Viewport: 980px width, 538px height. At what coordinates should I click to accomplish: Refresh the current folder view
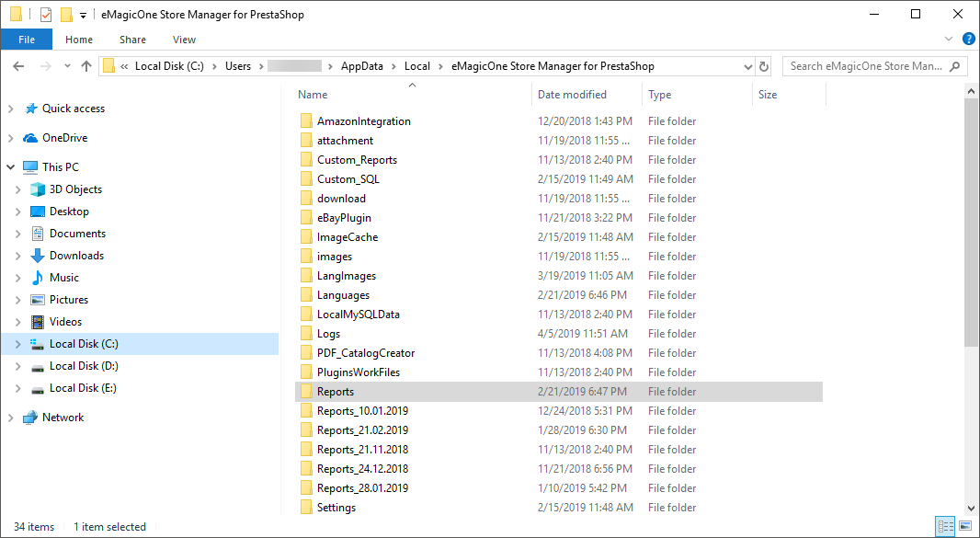(763, 66)
